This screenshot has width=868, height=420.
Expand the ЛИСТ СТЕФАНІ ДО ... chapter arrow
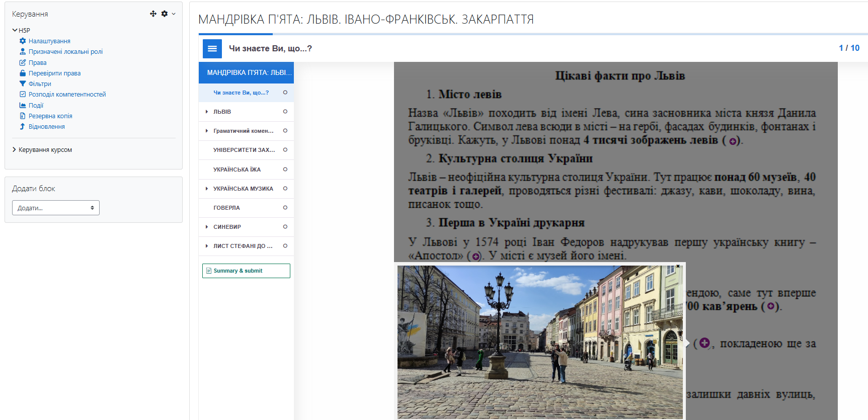coord(207,246)
